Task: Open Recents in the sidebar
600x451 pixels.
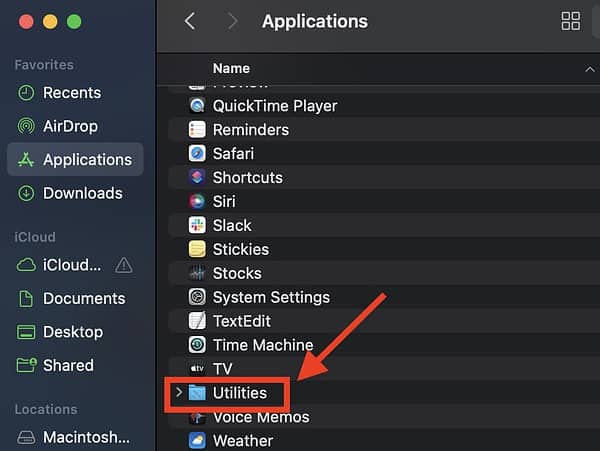Action: [72, 93]
